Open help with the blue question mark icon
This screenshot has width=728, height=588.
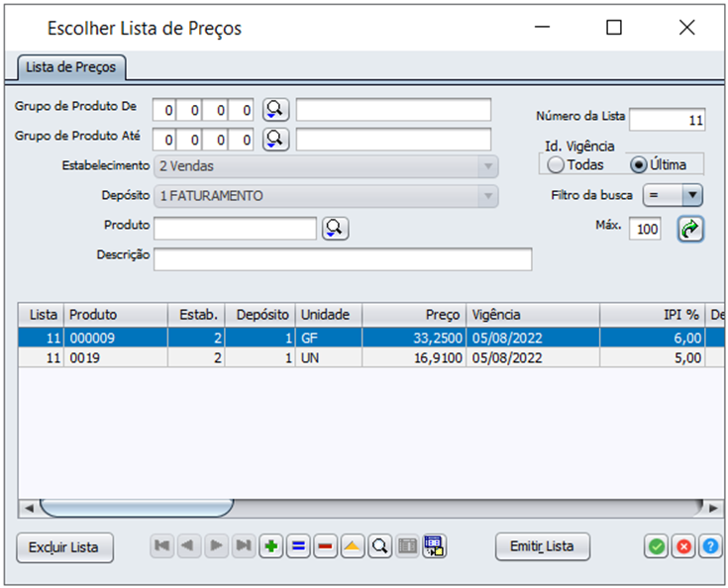point(710,546)
